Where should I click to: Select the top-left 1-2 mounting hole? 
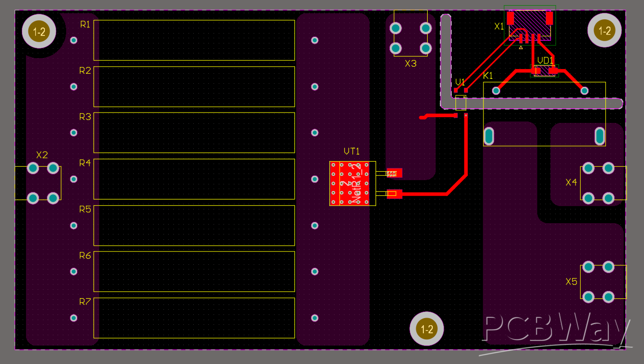click(x=38, y=31)
